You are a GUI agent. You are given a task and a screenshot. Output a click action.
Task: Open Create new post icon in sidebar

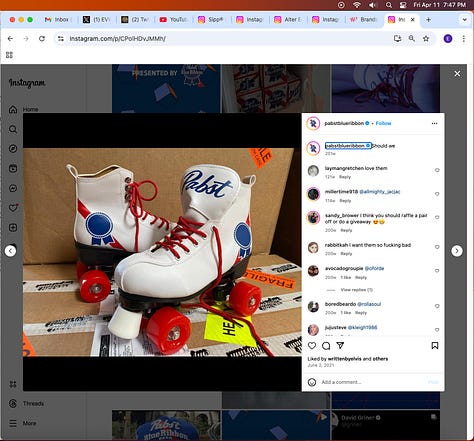coord(13,228)
